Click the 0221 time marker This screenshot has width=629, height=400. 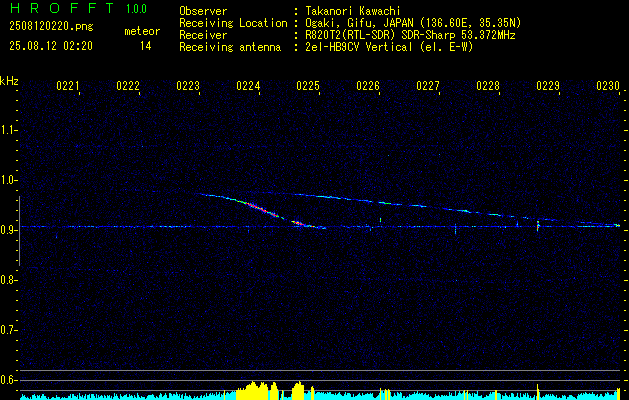coord(68,86)
